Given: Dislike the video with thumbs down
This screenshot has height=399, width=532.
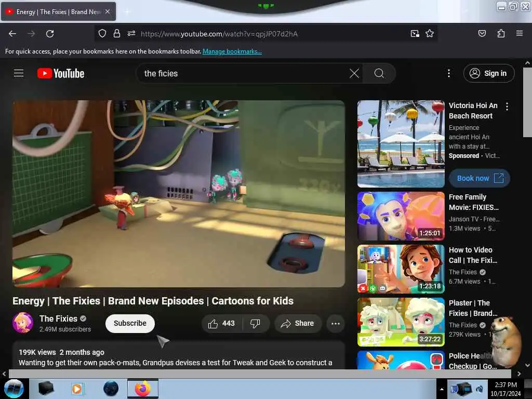Looking at the screenshot, I should [256, 323].
